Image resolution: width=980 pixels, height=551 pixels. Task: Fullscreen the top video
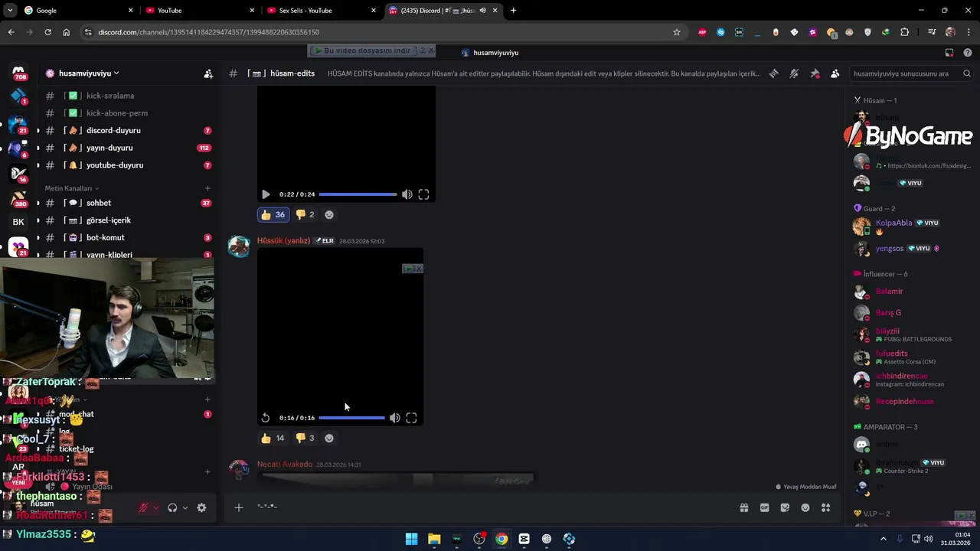423,194
